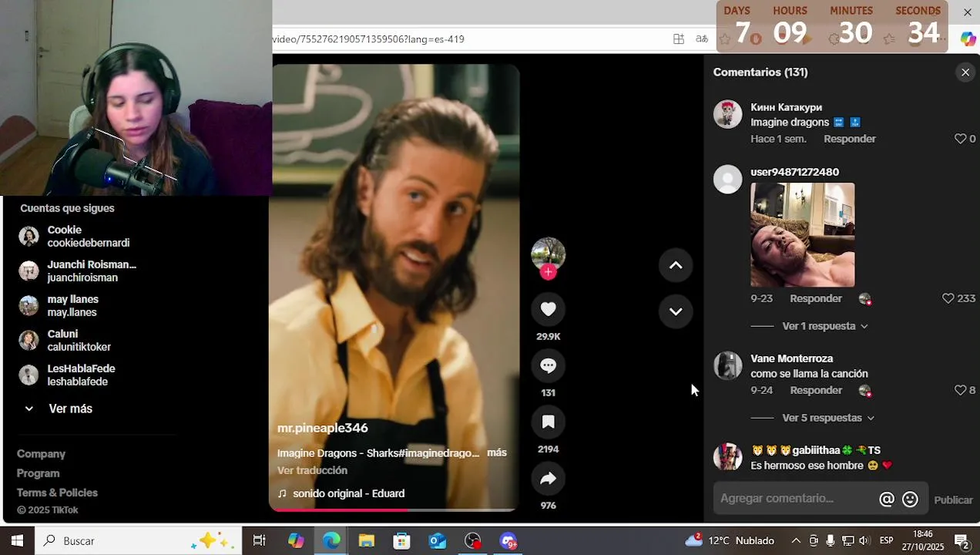Like user94871272480's comment with 233 likes

(948, 298)
